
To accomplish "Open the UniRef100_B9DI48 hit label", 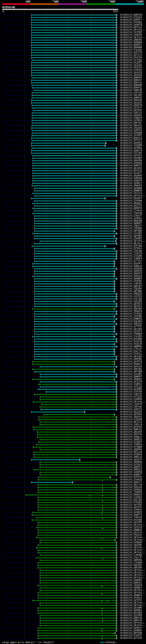I will [x=131, y=15].
